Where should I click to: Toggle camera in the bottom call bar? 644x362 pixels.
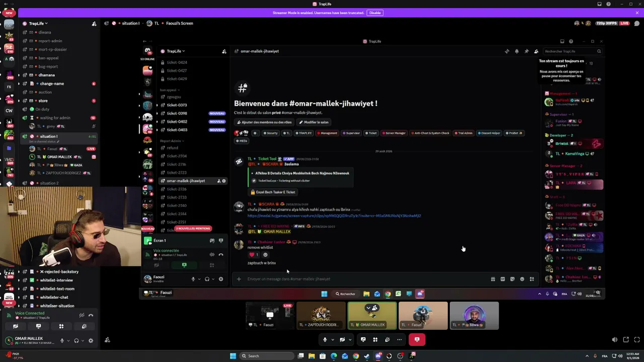(342, 340)
